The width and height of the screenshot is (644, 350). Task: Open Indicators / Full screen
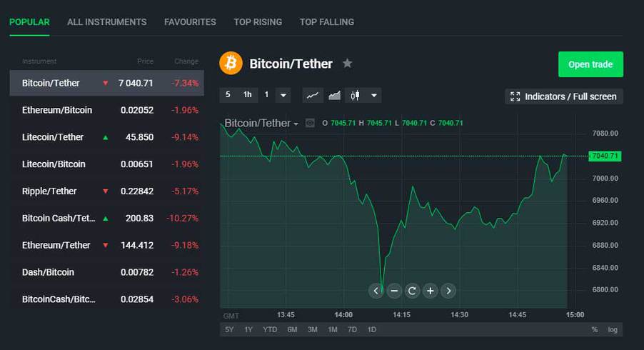point(564,96)
